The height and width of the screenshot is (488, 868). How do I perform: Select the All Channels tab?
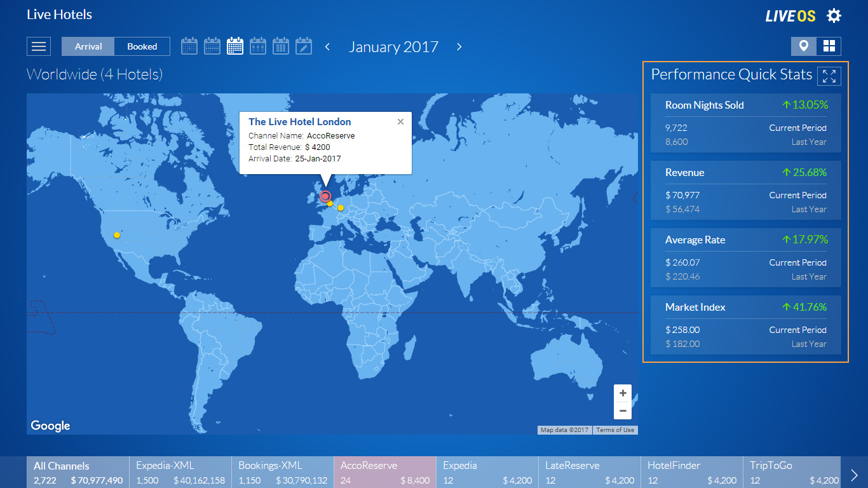[78, 472]
